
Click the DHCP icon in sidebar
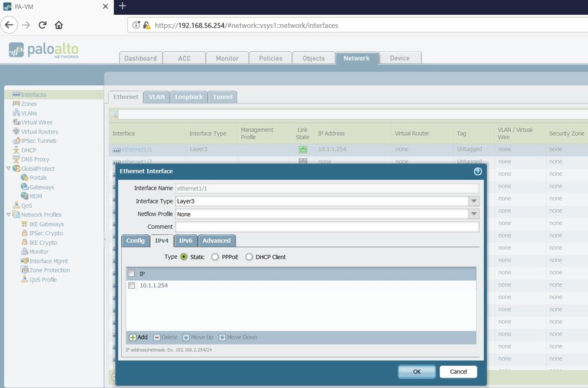pyautogui.click(x=16, y=150)
